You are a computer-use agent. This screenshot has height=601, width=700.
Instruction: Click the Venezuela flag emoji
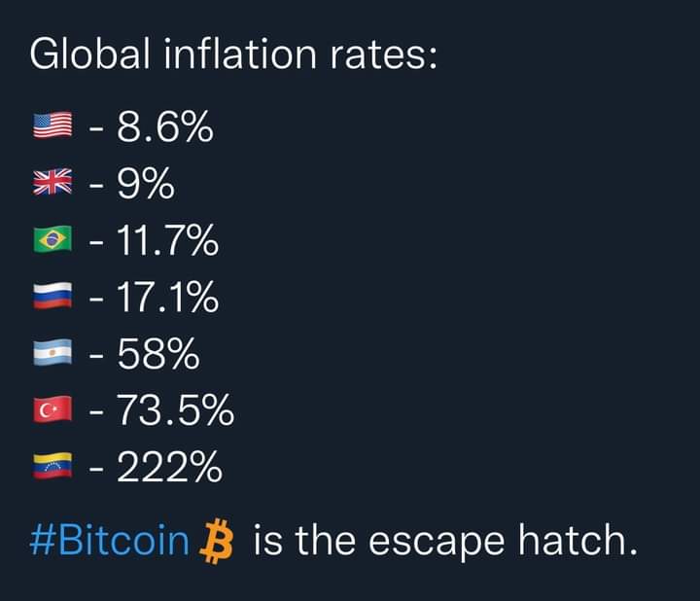point(52,466)
